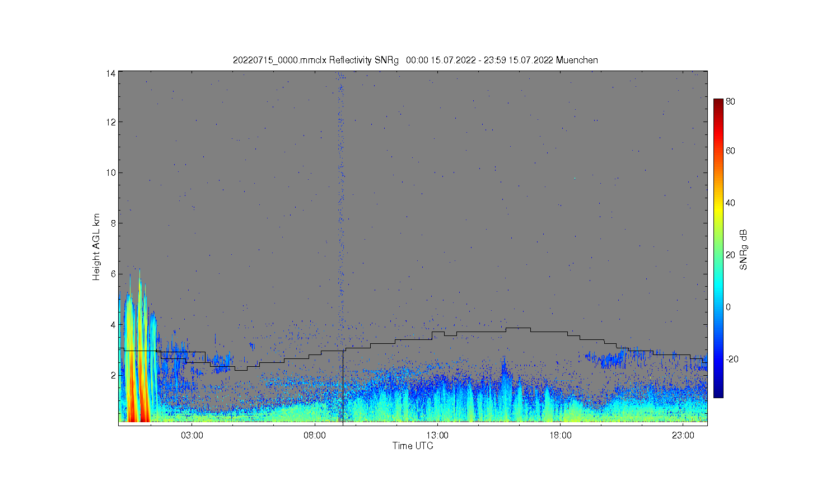The height and width of the screenshot is (504, 840).
Task: Click the colorbar value 0
Action: pyautogui.click(x=728, y=307)
